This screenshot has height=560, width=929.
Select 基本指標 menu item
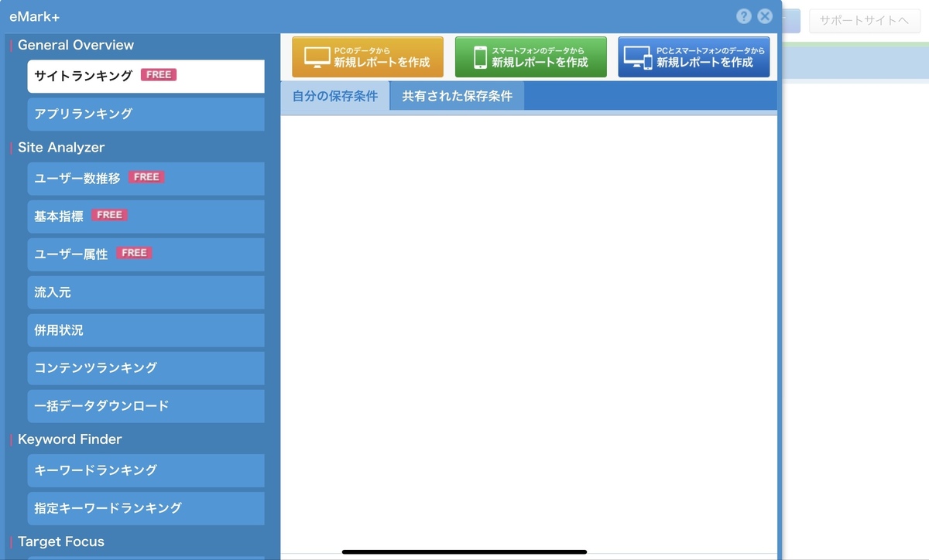pyautogui.click(x=146, y=216)
